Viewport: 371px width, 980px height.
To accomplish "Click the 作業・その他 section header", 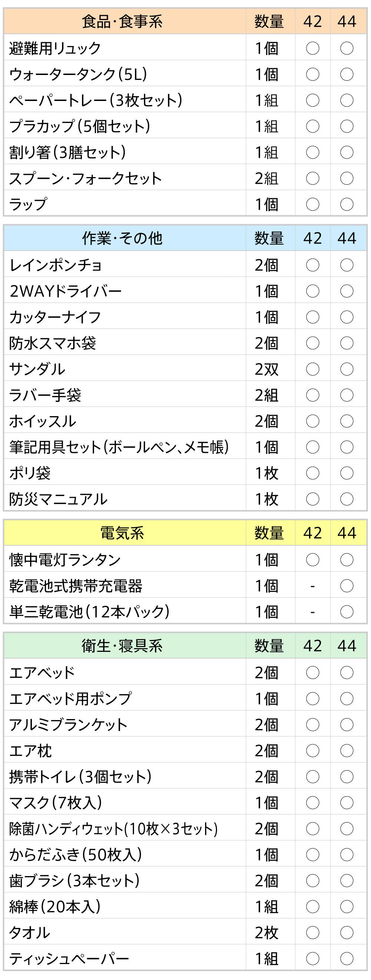I will 122,238.
